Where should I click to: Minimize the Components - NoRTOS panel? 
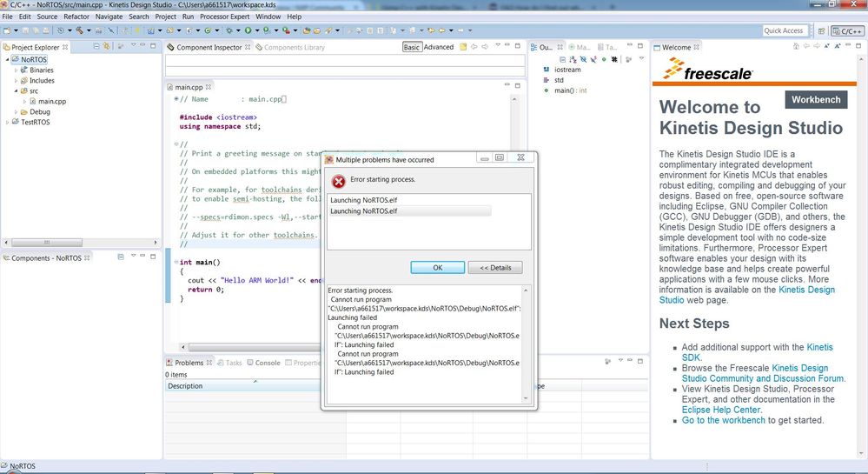[x=142, y=257]
